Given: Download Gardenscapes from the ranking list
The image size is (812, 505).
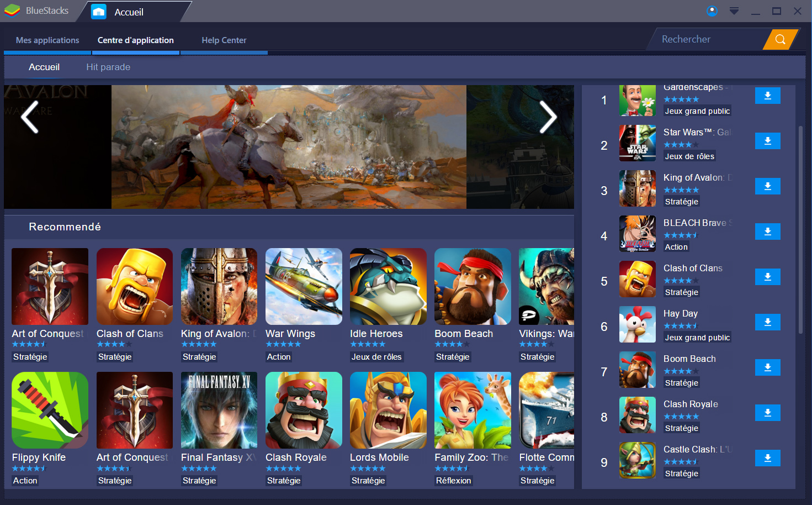Looking at the screenshot, I should coord(767,96).
